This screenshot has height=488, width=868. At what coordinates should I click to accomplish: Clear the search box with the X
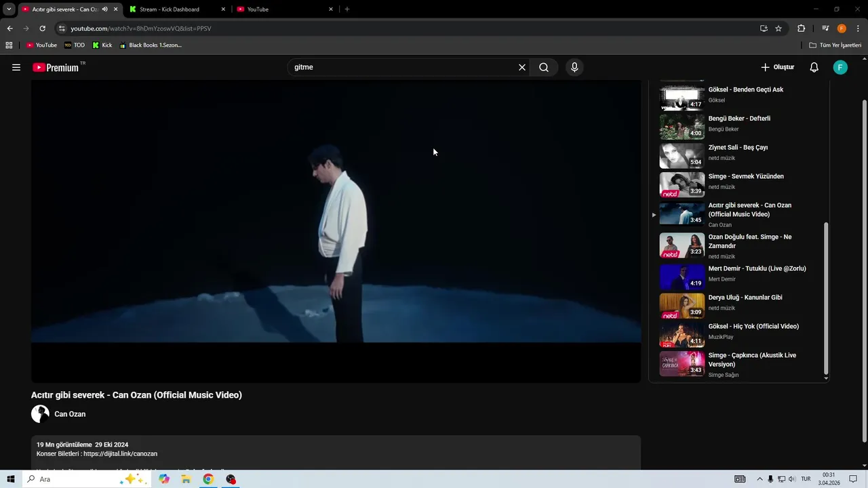pyautogui.click(x=522, y=67)
